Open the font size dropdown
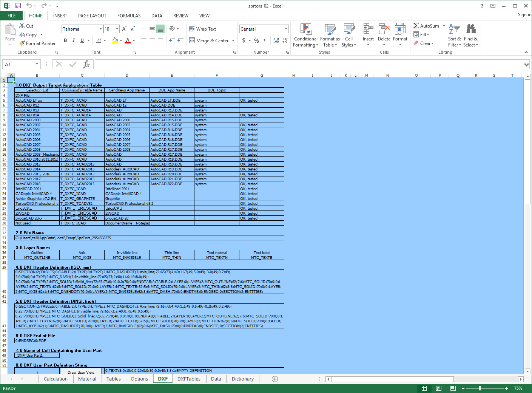The height and width of the screenshot is (393, 532). point(117,29)
